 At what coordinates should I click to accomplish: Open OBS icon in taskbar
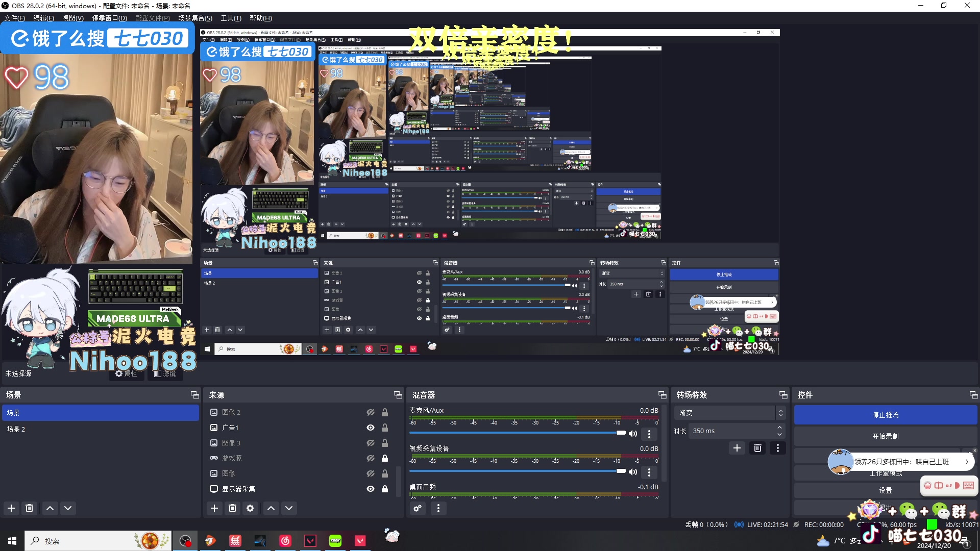tap(185, 541)
